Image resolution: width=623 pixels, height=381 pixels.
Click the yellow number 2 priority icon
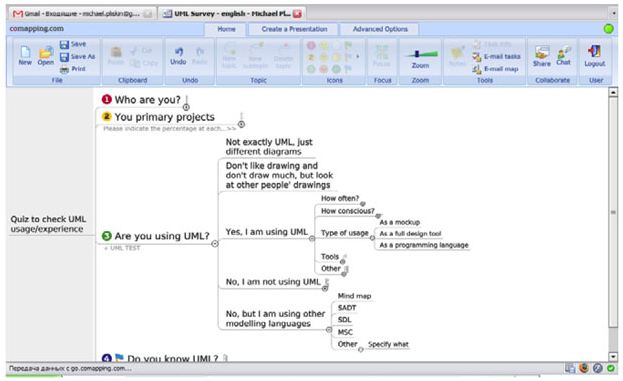pos(106,116)
